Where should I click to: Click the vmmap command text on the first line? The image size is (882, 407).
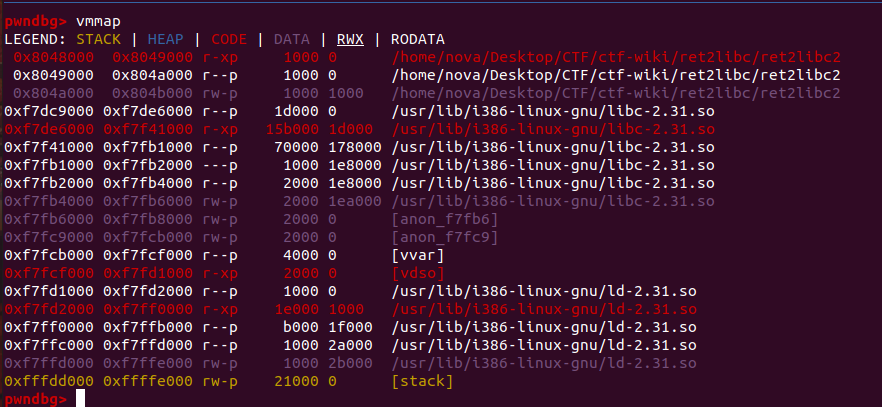pyautogui.click(x=98, y=20)
